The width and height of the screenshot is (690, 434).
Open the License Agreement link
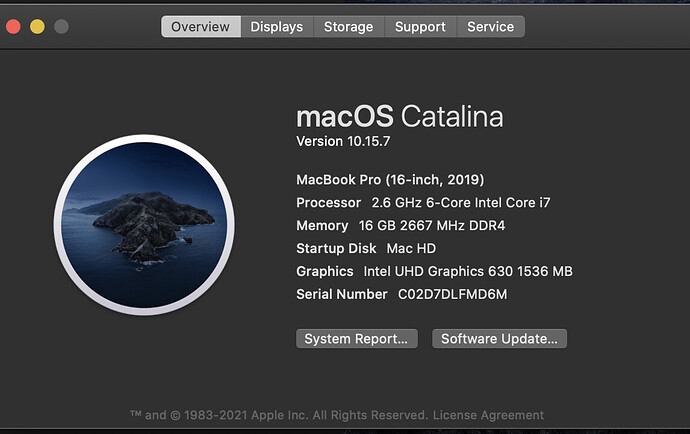[488, 415]
